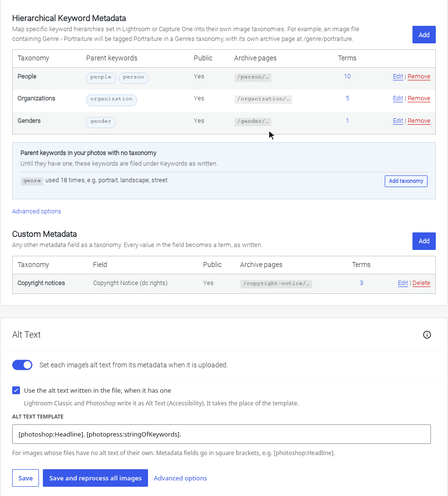448x496 pixels.
Task: Open the 10 terms for People
Action: click(347, 76)
